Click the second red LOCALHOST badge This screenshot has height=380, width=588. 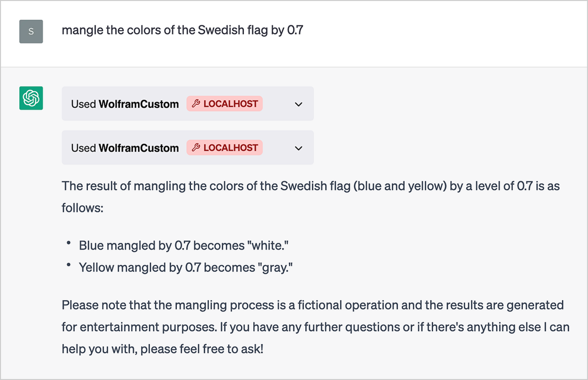pyautogui.click(x=224, y=147)
